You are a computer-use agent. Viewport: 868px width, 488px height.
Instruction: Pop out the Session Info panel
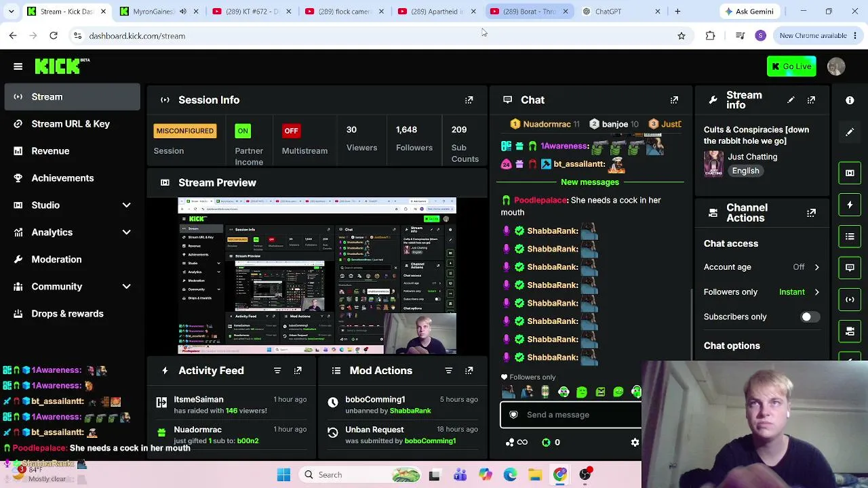[x=469, y=100]
